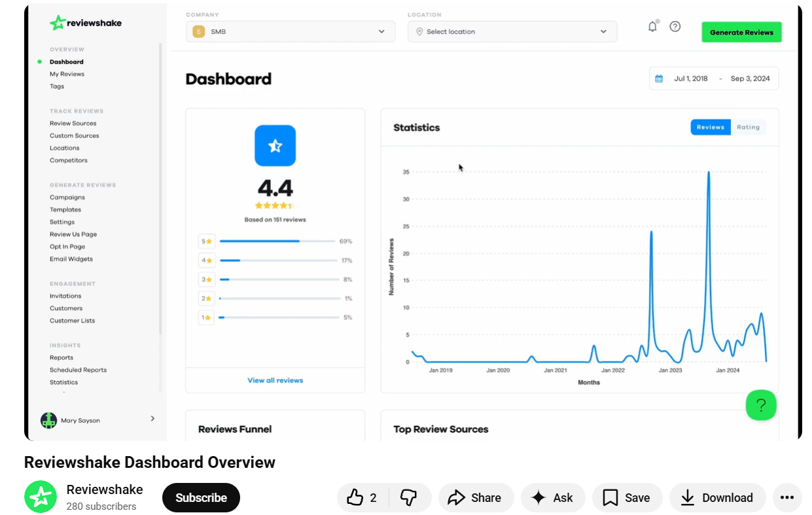Click the Mary Sayson avatar icon

tap(48, 420)
